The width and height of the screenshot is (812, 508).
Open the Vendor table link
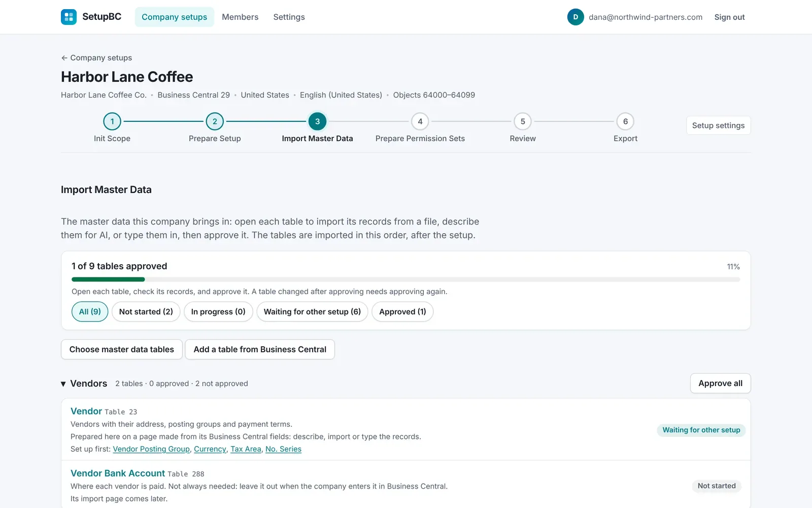[x=86, y=411]
